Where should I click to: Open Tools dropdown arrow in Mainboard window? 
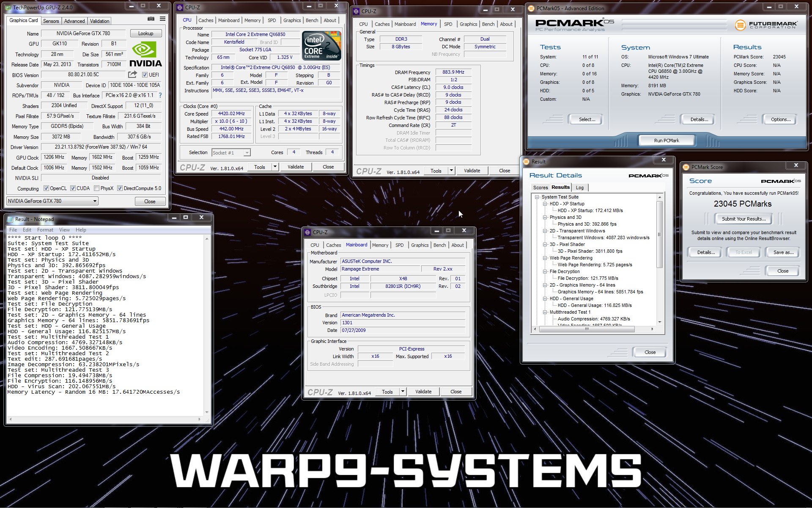coord(403,392)
